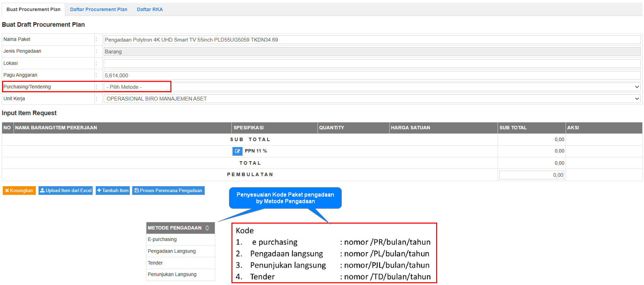
Task: Focus the Lokasi input field
Action: (372, 63)
